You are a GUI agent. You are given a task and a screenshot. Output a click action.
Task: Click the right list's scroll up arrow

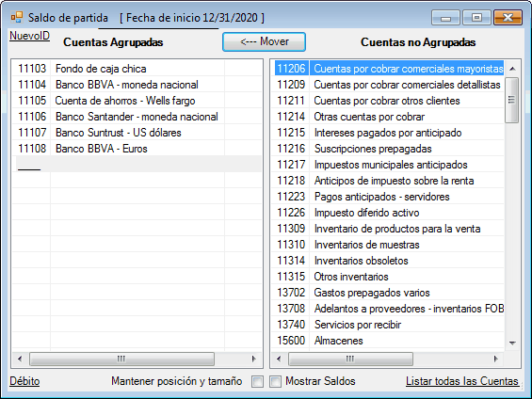[x=512, y=69]
